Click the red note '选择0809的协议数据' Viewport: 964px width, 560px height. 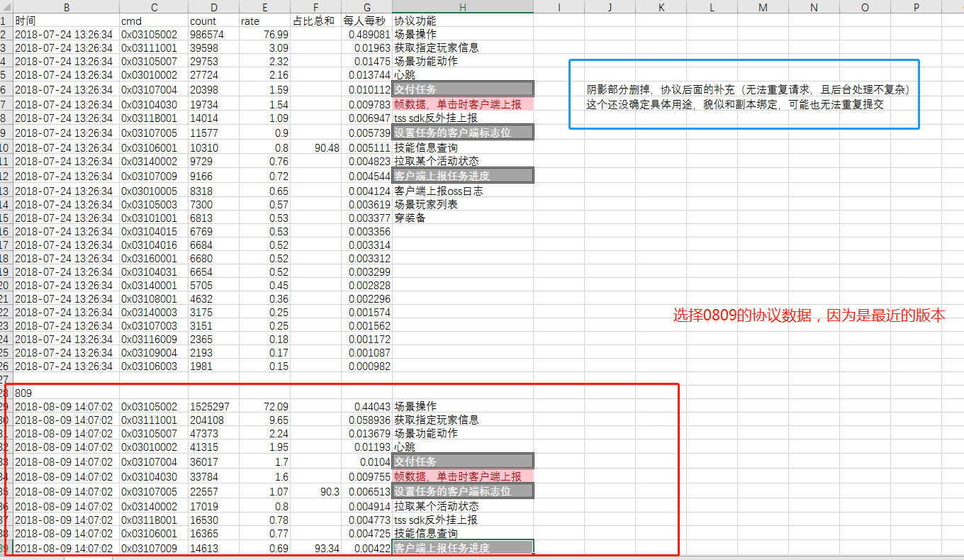pyautogui.click(x=809, y=316)
